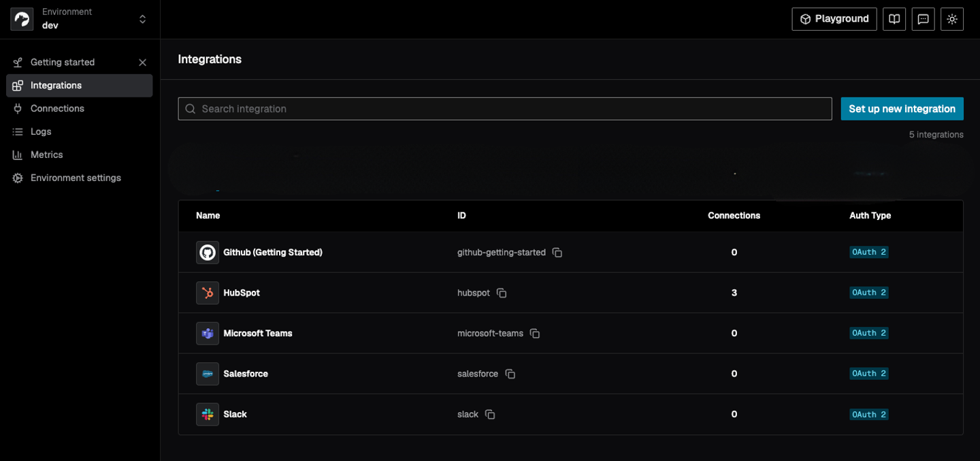Click the hubspot ID text
The image size is (980, 461).
tap(474, 293)
